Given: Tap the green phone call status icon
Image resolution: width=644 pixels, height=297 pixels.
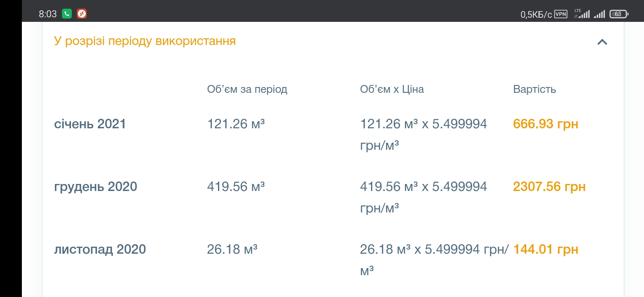Looking at the screenshot, I should point(67,14).
